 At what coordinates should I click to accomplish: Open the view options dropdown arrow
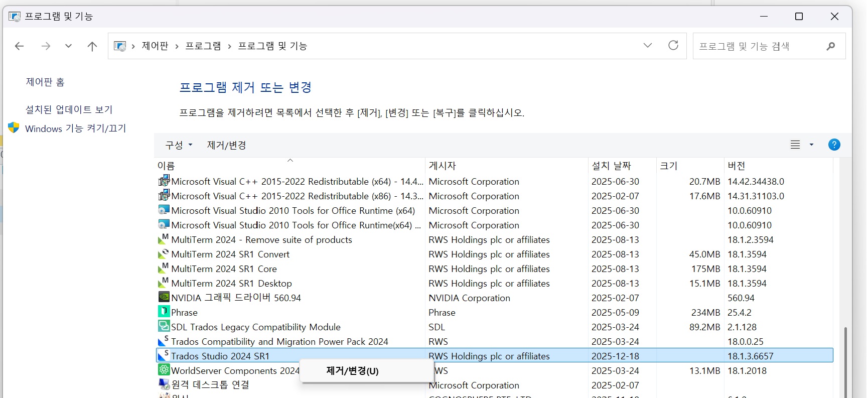(811, 145)
